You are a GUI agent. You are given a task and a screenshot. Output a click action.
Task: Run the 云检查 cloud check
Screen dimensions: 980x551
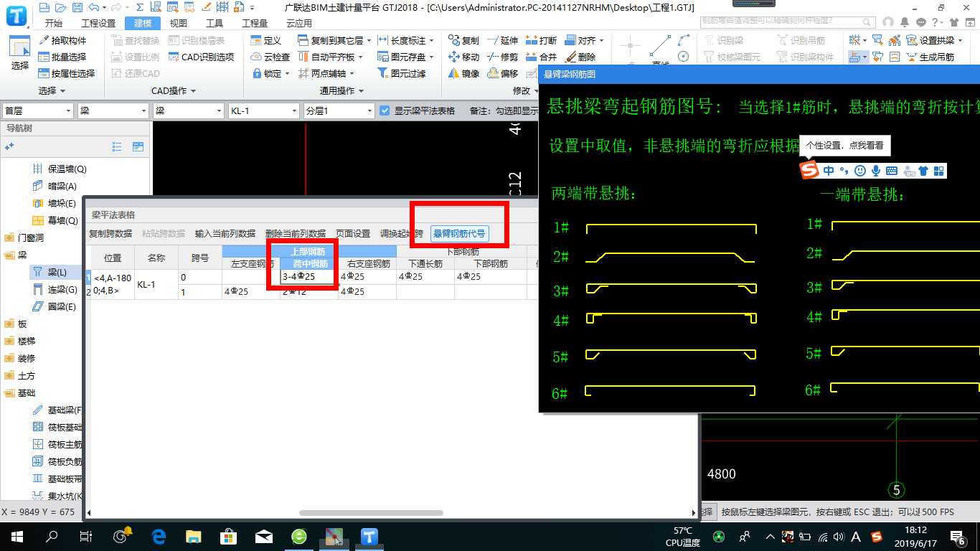pyautogui.click(x=270, y=57)
